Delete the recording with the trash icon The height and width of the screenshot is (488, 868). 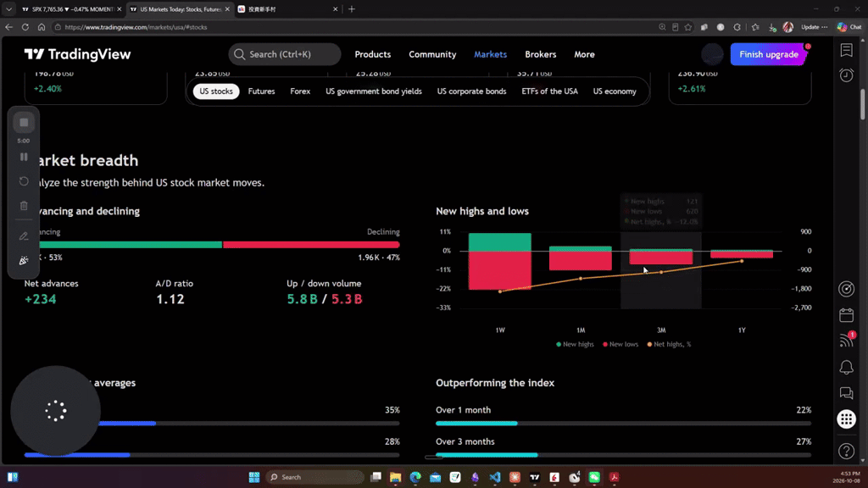pyautogui.click(x=24, y=206)
